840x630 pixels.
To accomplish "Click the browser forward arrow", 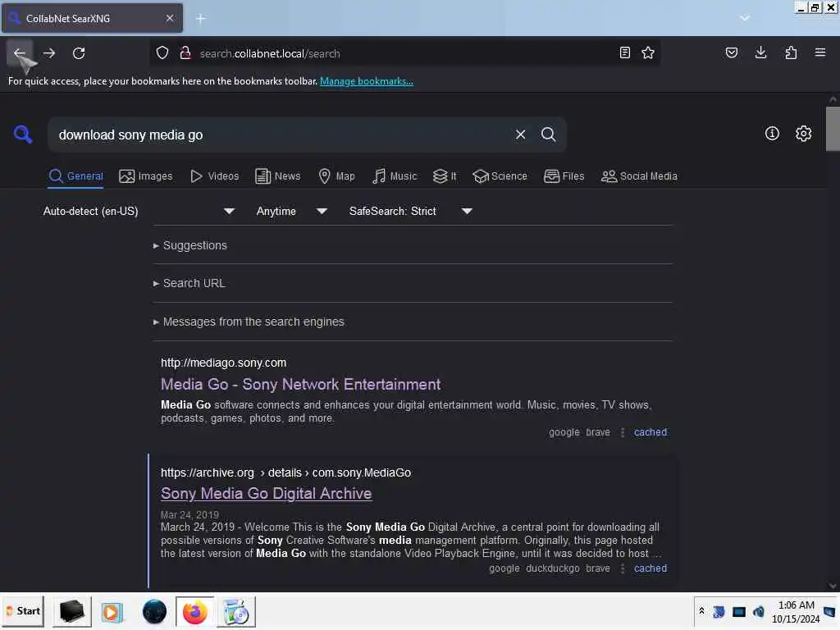I will click(x=49, y=53).
